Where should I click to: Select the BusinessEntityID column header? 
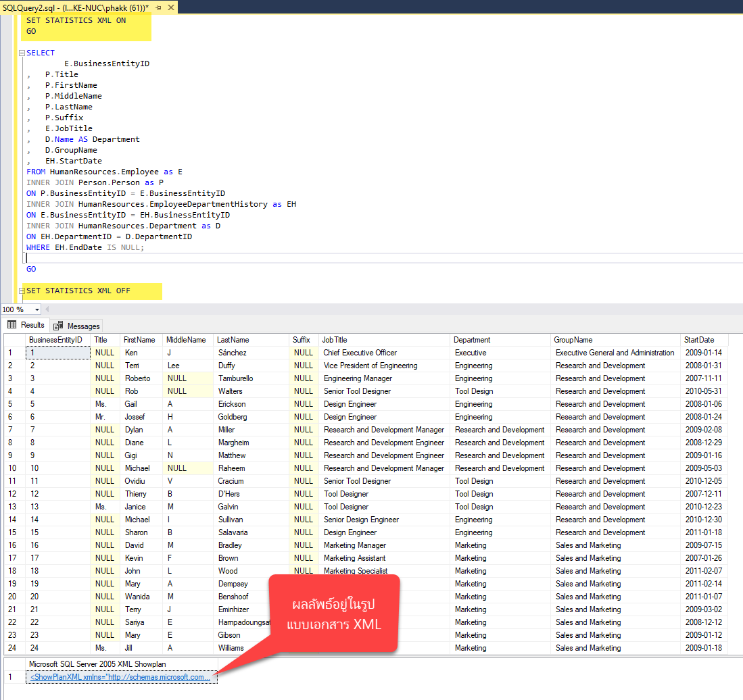coord(55,339)
